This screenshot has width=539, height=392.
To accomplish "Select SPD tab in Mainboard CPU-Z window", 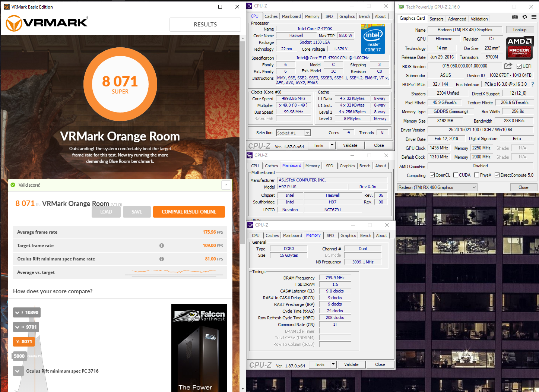I will click(330, 166).
